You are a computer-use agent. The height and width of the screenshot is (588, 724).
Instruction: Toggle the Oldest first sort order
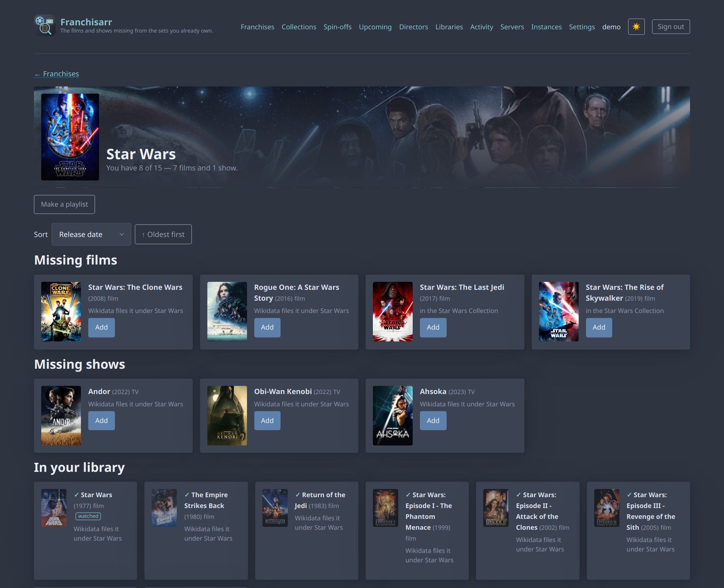point(163,234)
